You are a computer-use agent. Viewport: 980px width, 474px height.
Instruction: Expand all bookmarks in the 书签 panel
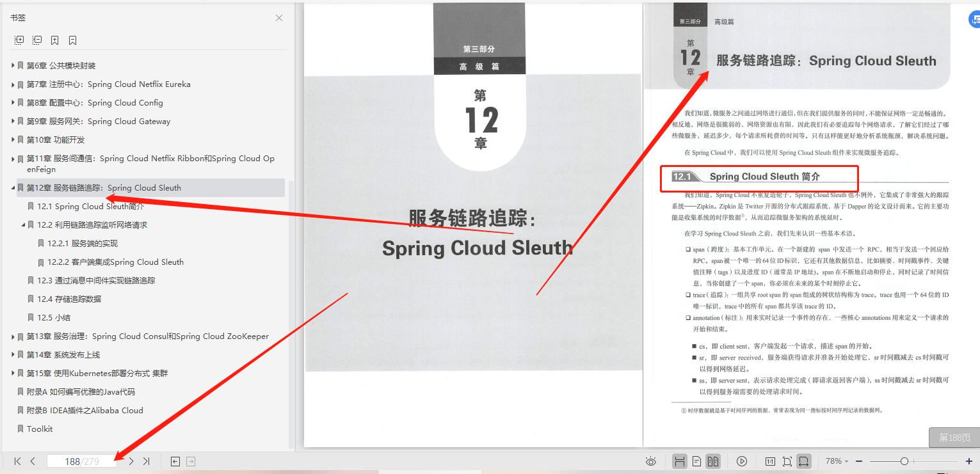point(19,40)
